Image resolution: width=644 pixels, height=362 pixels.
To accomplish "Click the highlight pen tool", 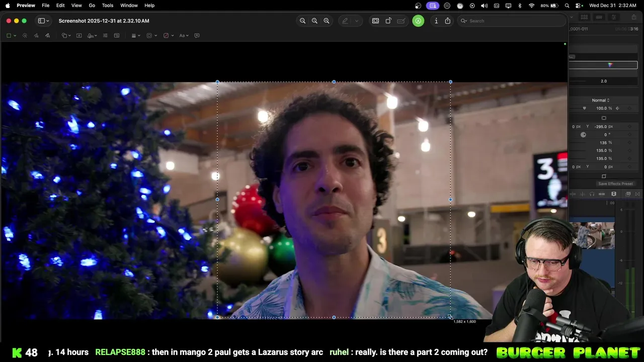I will [345, 21].
